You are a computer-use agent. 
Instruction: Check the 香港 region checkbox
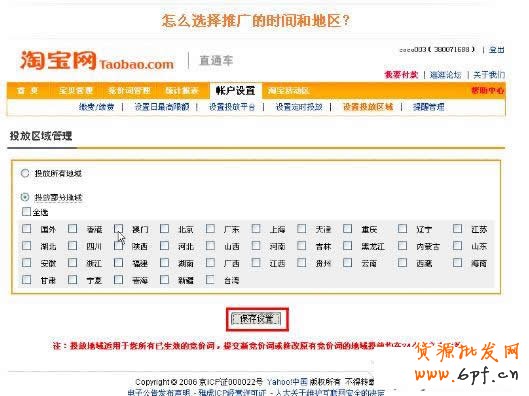tap(72, 229)
